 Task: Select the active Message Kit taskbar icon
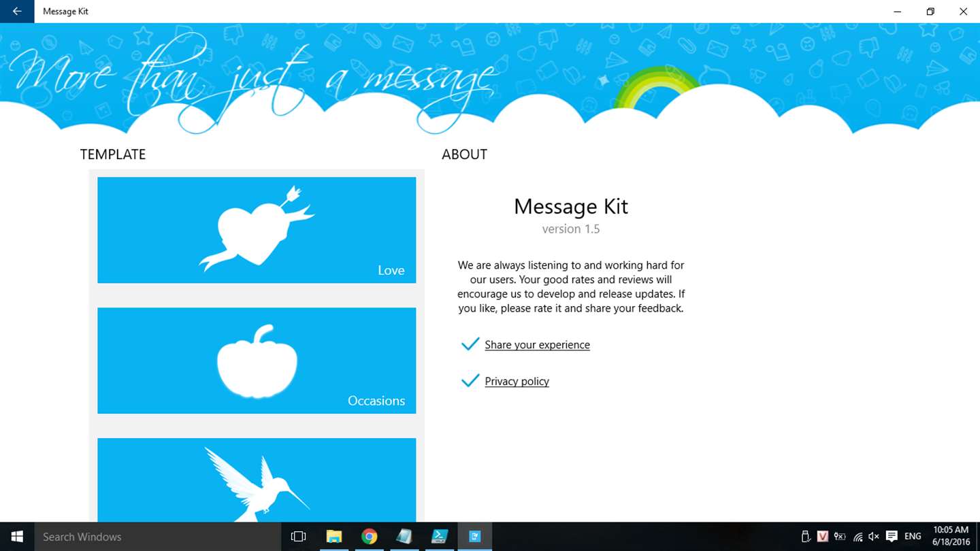coord(475,537)
